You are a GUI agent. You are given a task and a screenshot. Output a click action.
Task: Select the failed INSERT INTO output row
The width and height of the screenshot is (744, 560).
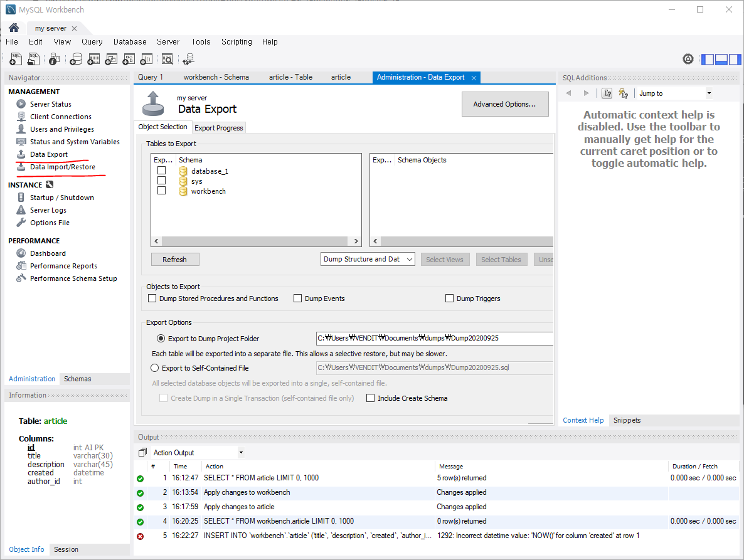point(436,536)
